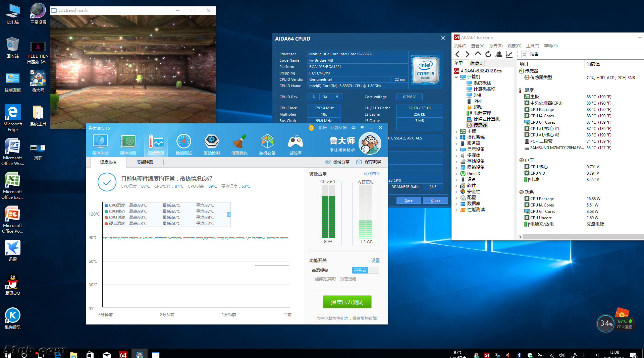Collapse the temperature legend panel arrow
Image resolution: width=644 pixels, height=358 pixels.
[229, 215]
